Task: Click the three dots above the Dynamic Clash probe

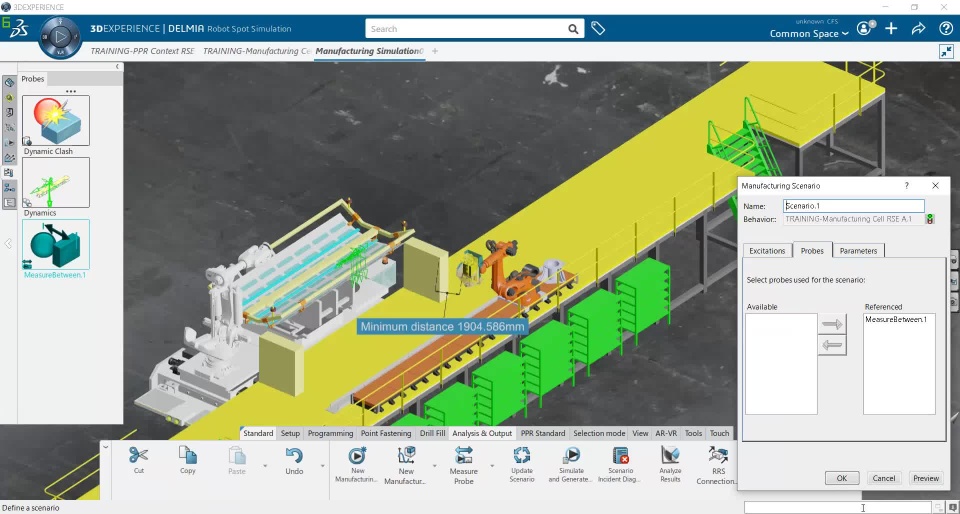Action: 71,91
